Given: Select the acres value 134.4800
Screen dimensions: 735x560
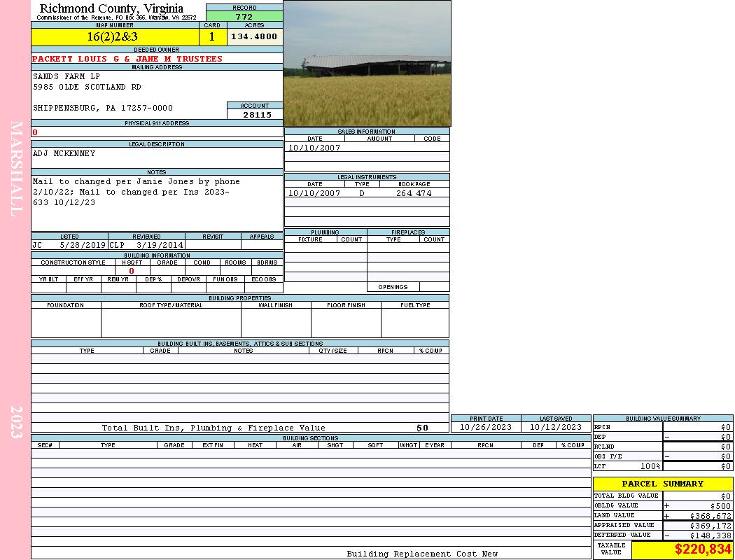Looking at the screenshot, I should (253, 36).
